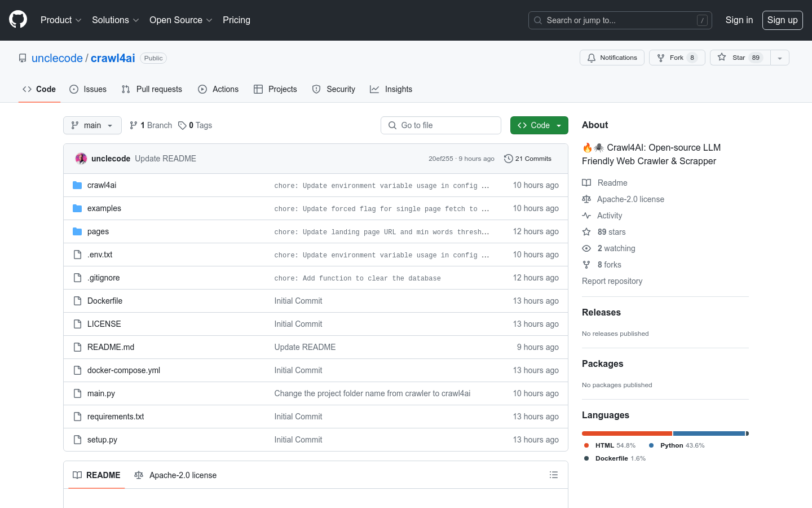
Task: Click the pages folder icon
Action: (77, 231)
